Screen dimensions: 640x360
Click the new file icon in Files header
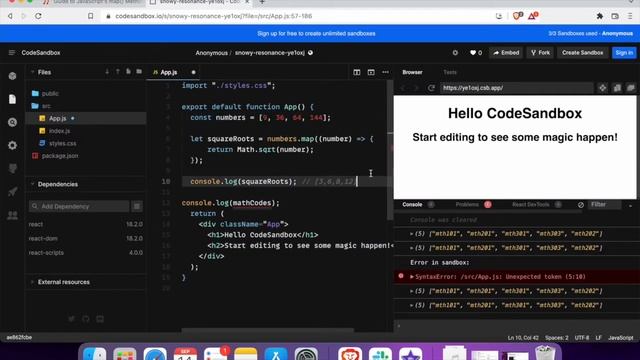[x=128, y=72]
